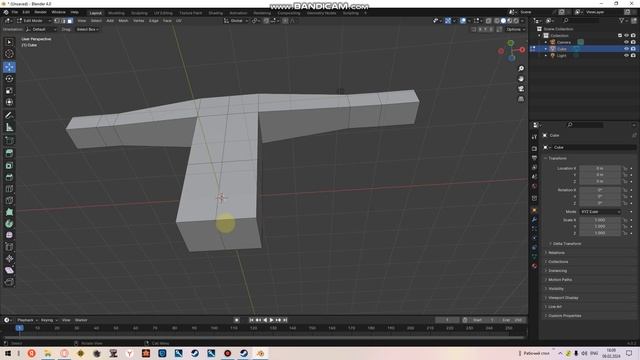
Task: Switch to the UV Editing workspace tab
Action: pos(163,13)
